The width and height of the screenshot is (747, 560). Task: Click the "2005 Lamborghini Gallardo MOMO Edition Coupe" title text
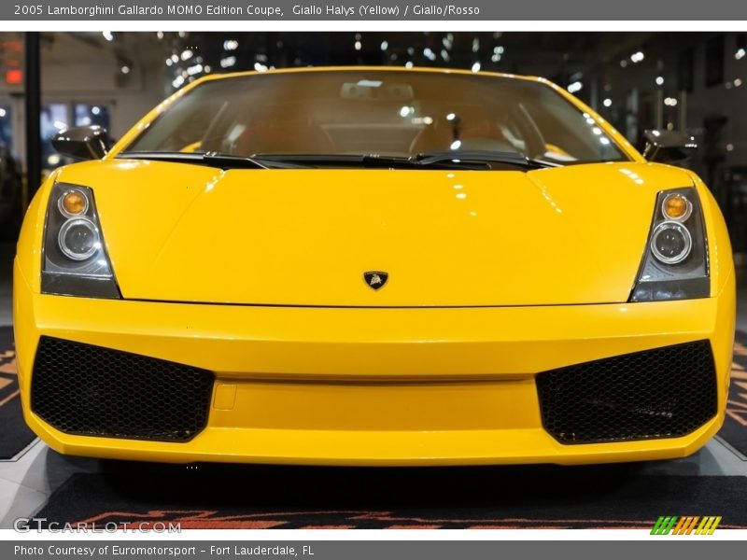(x=148, y=10)
